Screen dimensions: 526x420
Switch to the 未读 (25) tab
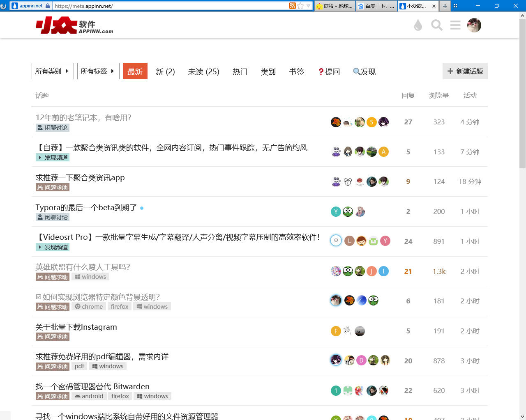coord(203,72)
